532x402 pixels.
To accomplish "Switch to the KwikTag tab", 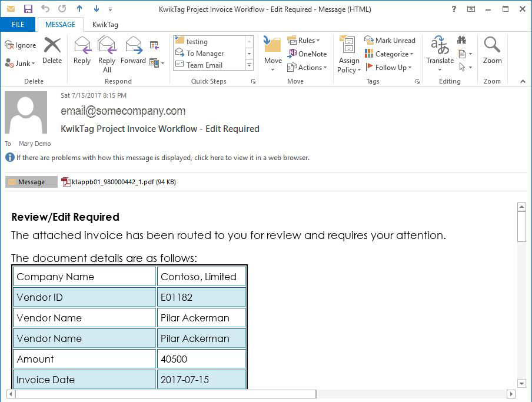I will pos(105,24).
